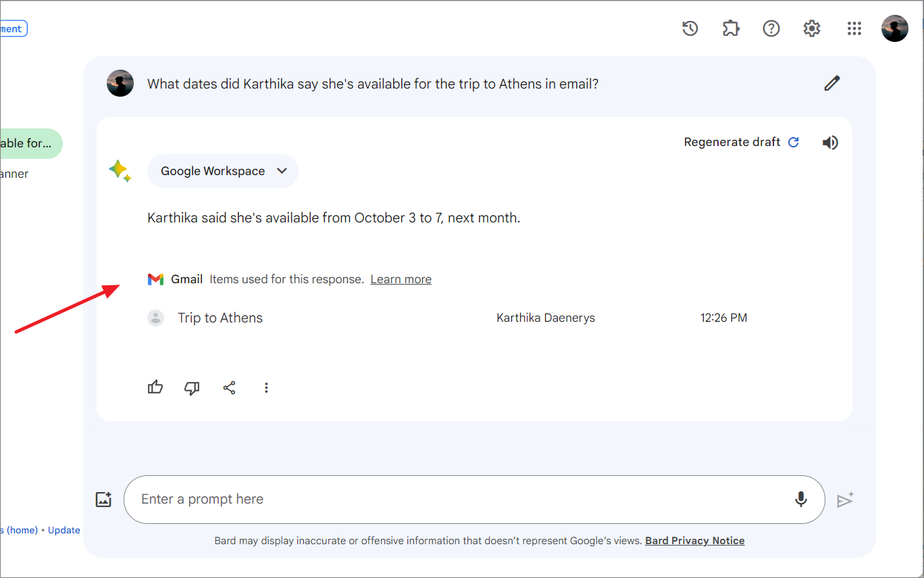This screenshot has height=578, width=924.
Task: Open the account profile picture
Action: pyautogui.click(x=895, y=28)
